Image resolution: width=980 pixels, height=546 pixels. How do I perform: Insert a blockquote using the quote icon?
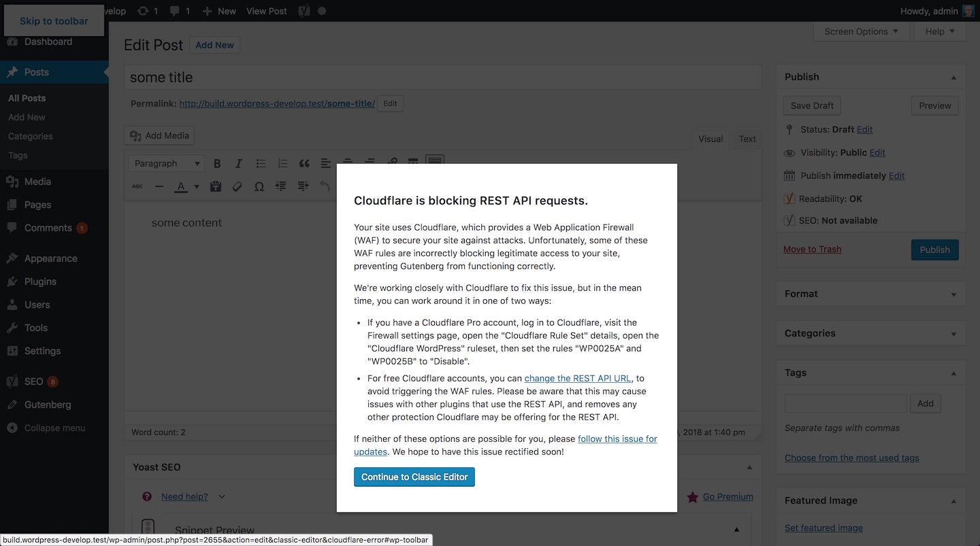coord(304,163)
